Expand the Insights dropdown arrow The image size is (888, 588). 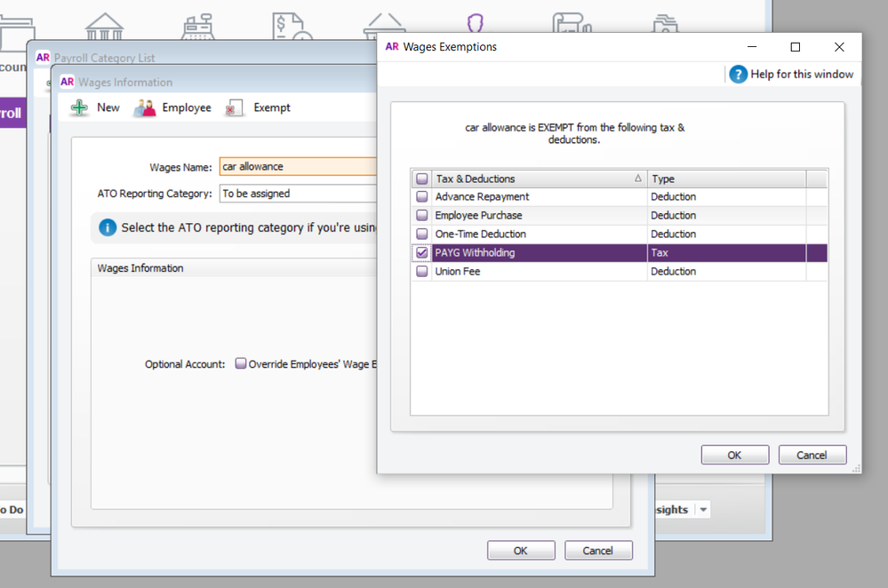pyautogui.click(x=703, y=510)
